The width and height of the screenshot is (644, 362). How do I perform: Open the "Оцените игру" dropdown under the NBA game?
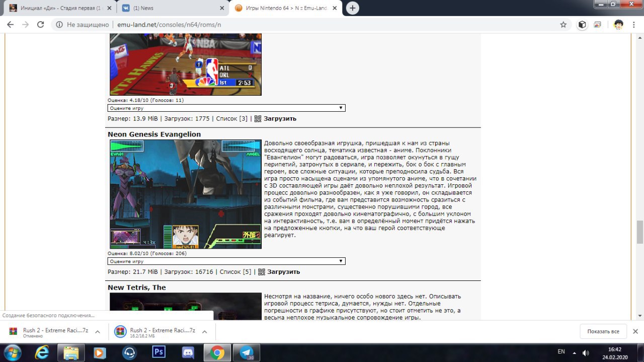(226, 108)
